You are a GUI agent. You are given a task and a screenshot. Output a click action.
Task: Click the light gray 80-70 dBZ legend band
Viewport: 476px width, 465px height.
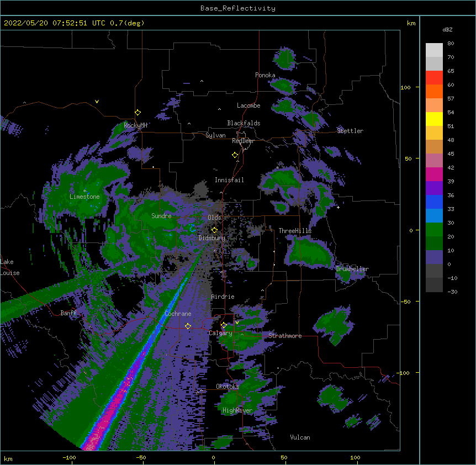tap(434, 50)
